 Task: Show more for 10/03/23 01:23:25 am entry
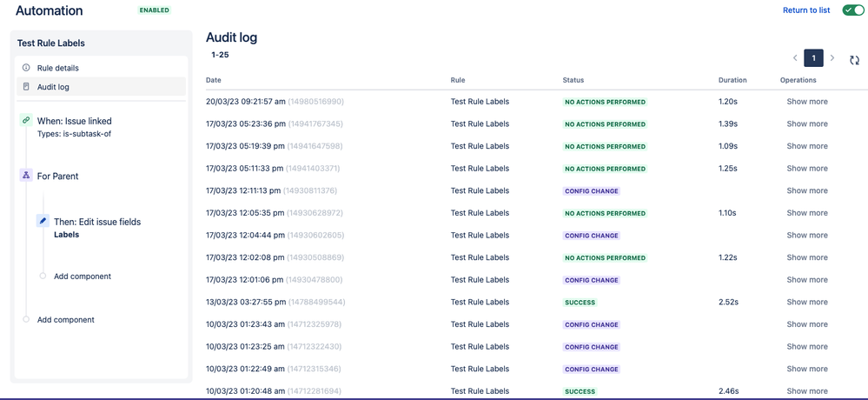click(807, 346)
